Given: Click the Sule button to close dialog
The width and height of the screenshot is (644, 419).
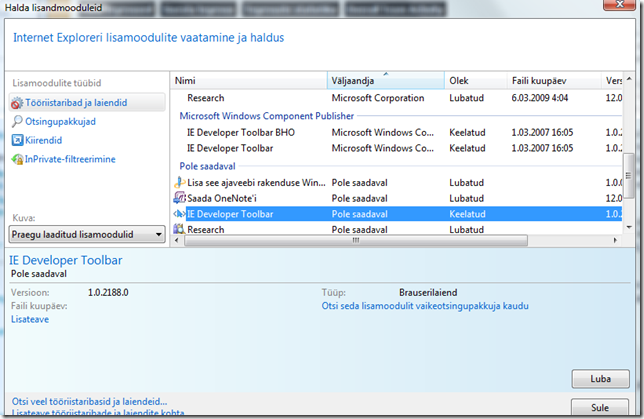Looking at the screenshot, I should pyautogui.click(x=600, y=407).
